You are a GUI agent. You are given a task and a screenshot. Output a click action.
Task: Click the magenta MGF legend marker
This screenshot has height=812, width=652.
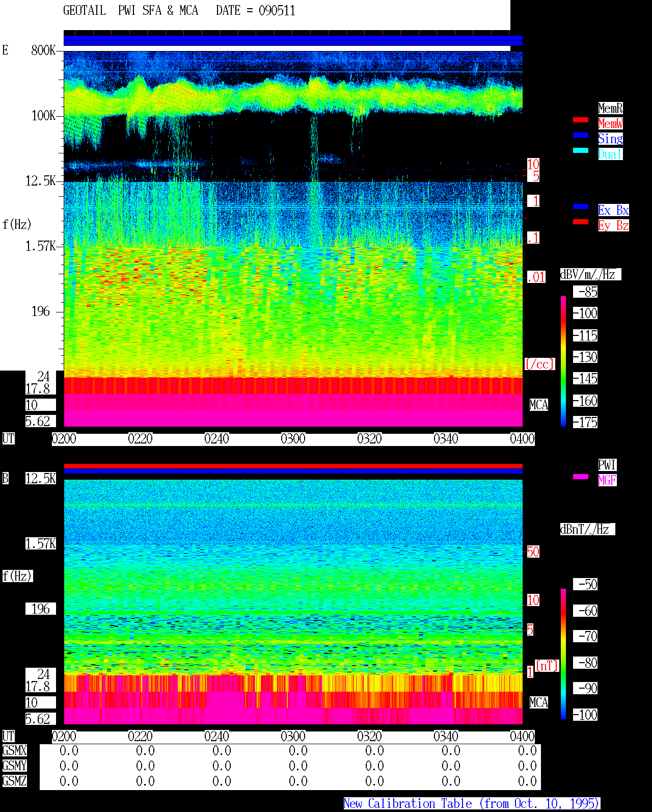point(581,477)
